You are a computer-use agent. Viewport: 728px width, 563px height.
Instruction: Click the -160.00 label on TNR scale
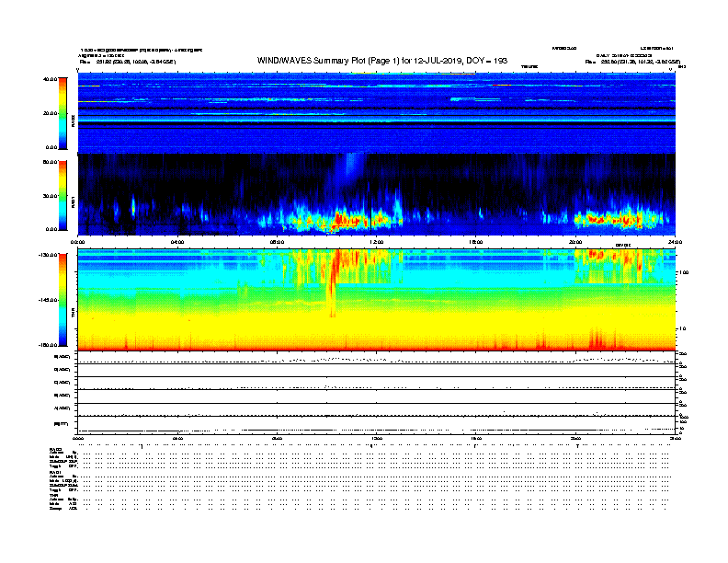(x=48, y=345)
